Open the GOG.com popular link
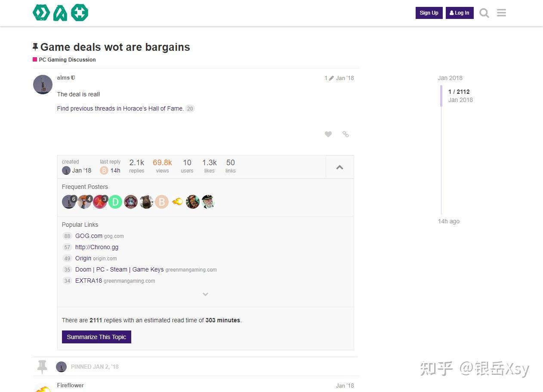Viewport: 543px width, 392px height. (89, 236)
